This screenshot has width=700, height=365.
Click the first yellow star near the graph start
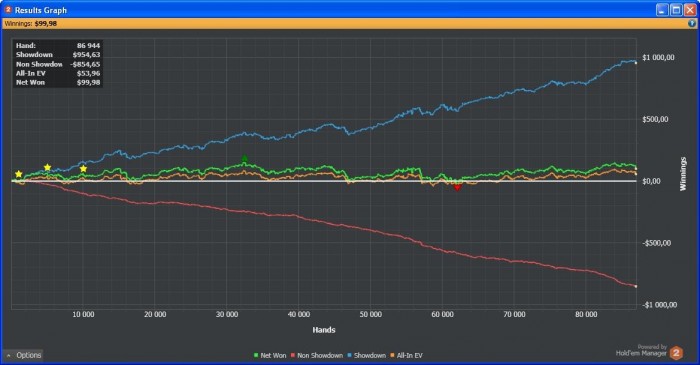click(18, 174)
